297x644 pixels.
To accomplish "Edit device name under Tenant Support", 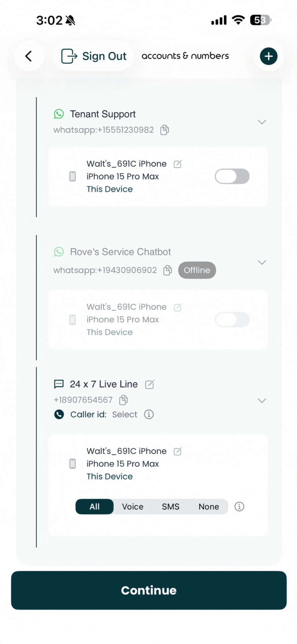I will click(178, 164).
